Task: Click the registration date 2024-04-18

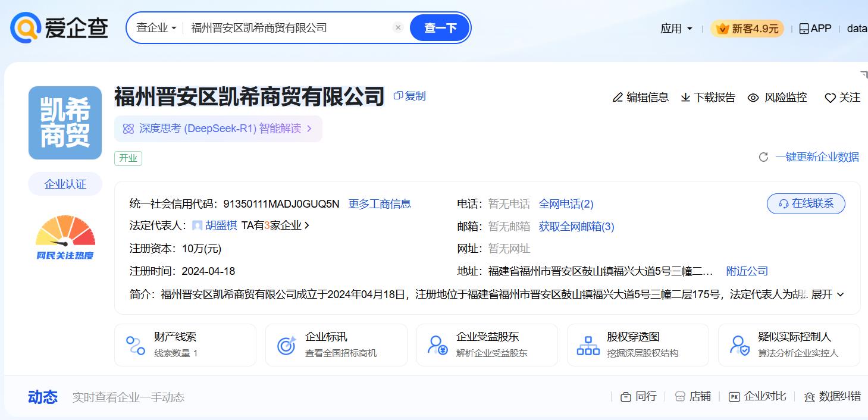Action: (208, 271)
